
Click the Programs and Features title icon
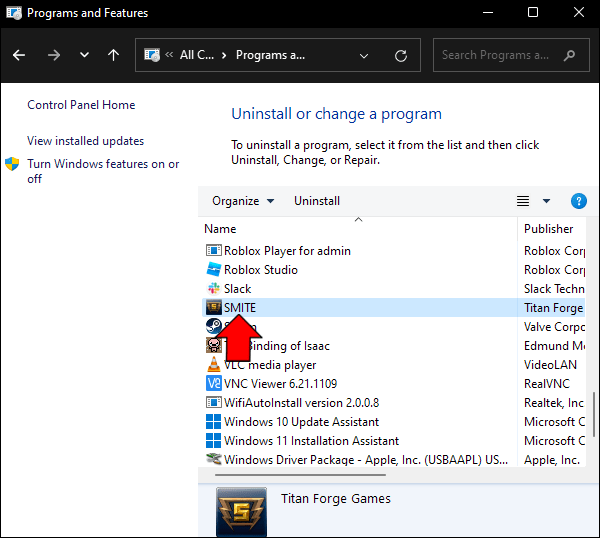click(x=14, y=13)
